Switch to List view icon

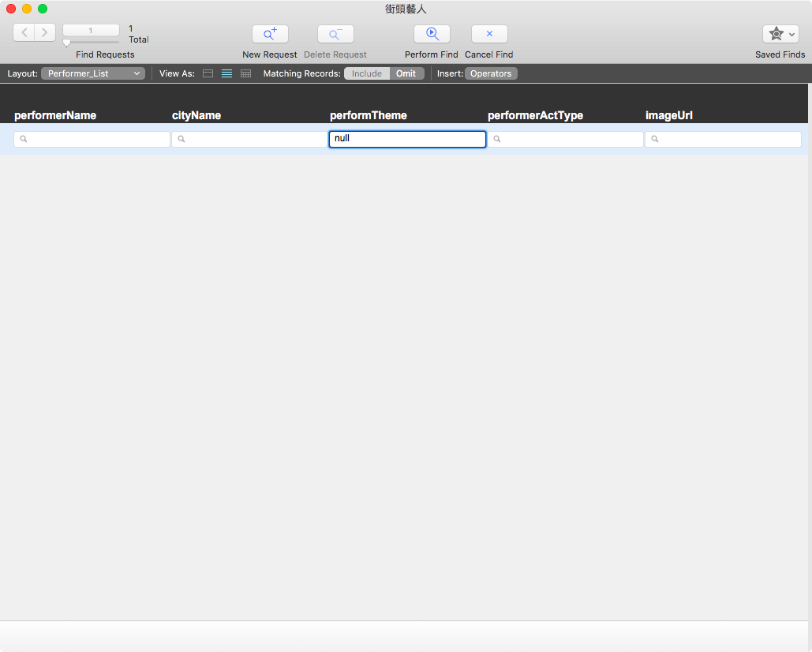226,73
